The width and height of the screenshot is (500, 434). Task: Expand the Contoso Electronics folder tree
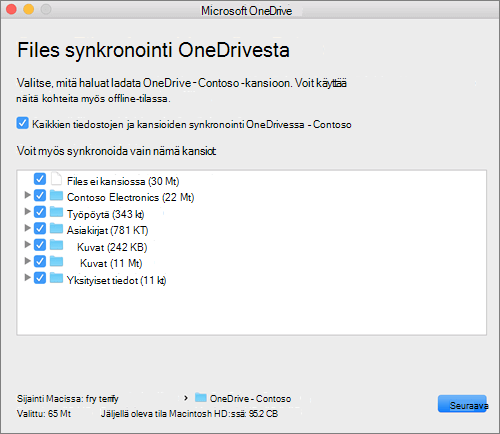28,195
